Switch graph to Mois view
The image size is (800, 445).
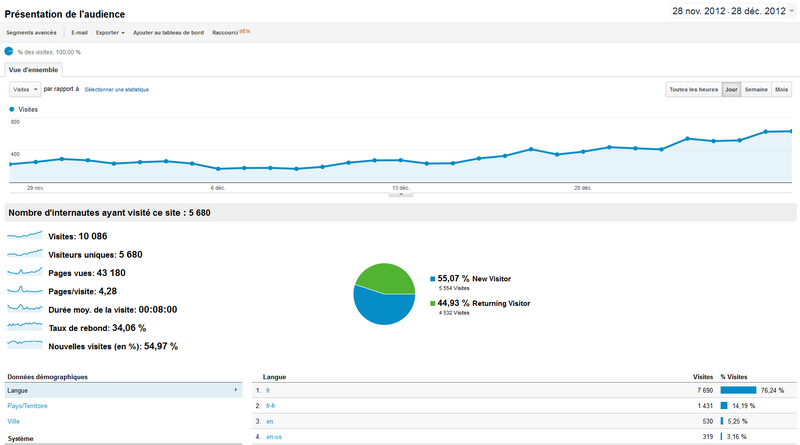tap(781, 89)
